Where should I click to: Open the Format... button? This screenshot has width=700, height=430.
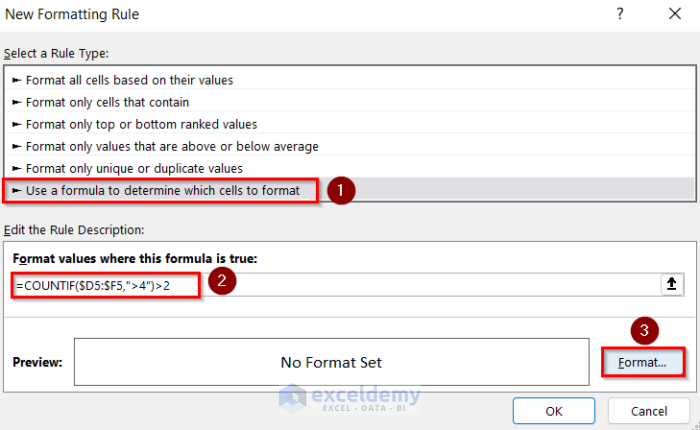(x=642, y=362)
